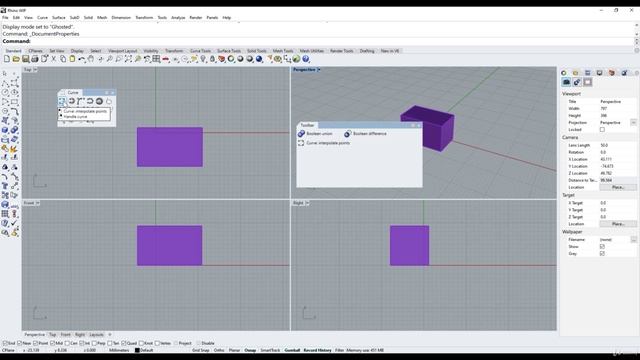Image resolution: width=640 pixels, height=360 pixels.
Task: Toggle the Mid osnap checkbox
Action: tap(52, 343)
